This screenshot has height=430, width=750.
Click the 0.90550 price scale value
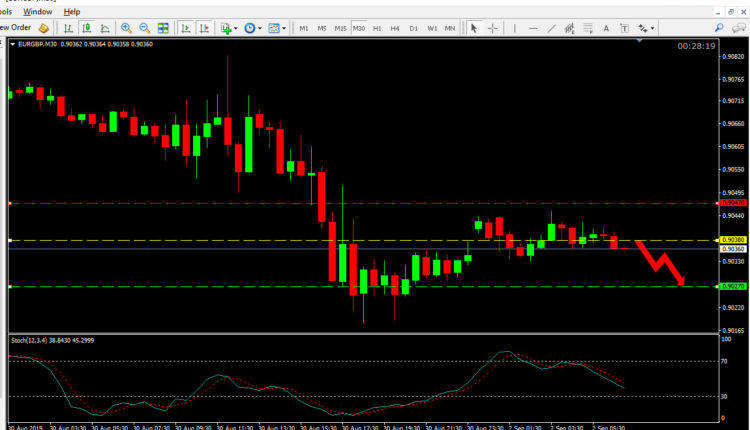point(733,170)
